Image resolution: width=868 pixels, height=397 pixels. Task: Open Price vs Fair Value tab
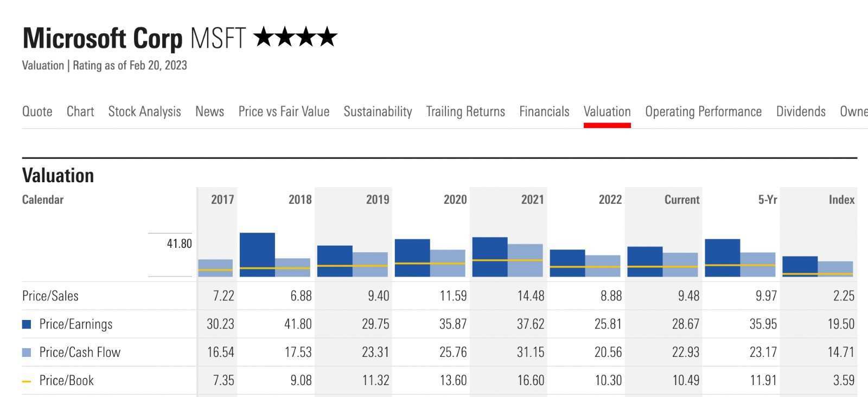(x=284, y=112)
